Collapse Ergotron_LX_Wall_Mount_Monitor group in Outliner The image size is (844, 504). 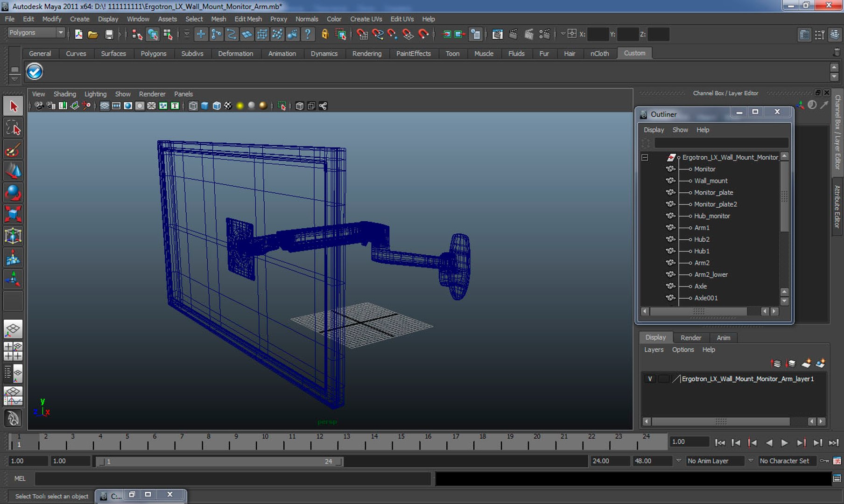point(645,158)
